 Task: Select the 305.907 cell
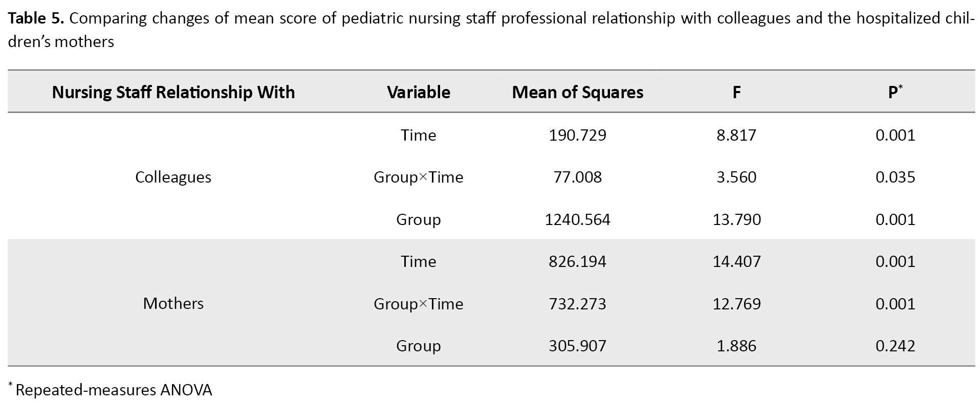577,346
